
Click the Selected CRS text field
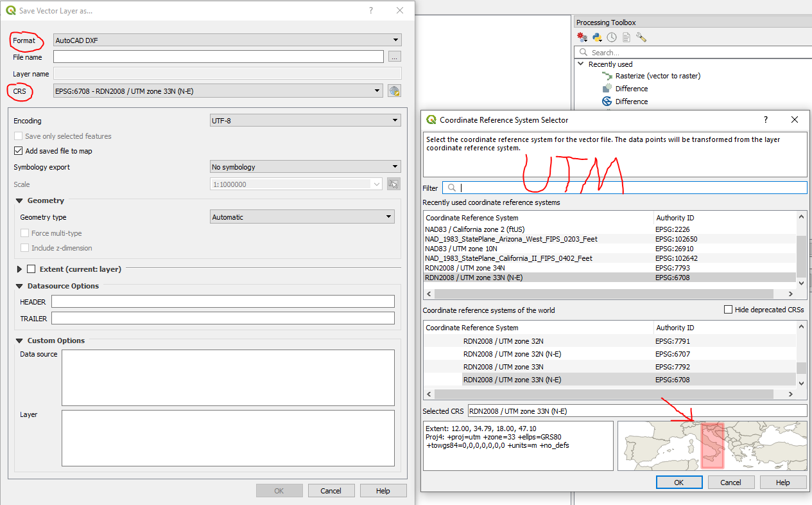point(637,411)
